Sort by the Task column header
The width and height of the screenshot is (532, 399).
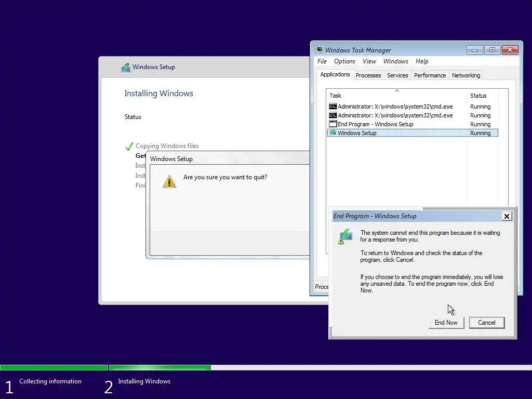[396, 96]
